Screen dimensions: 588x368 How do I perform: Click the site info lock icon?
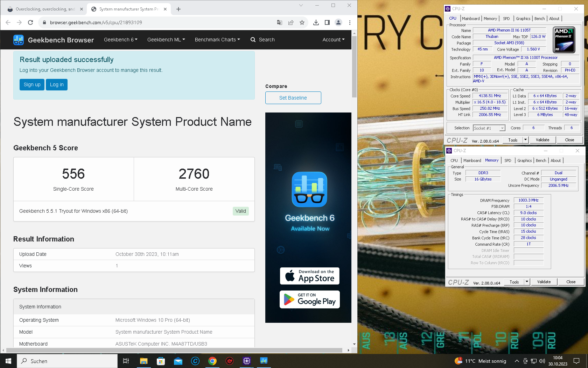(x=44, y=22)
